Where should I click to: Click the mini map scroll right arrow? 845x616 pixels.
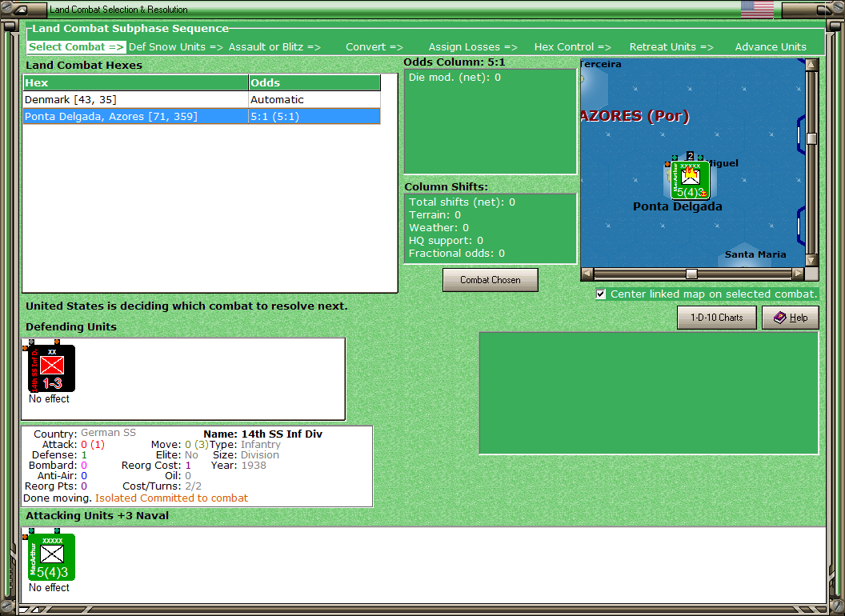pos(798,274)
